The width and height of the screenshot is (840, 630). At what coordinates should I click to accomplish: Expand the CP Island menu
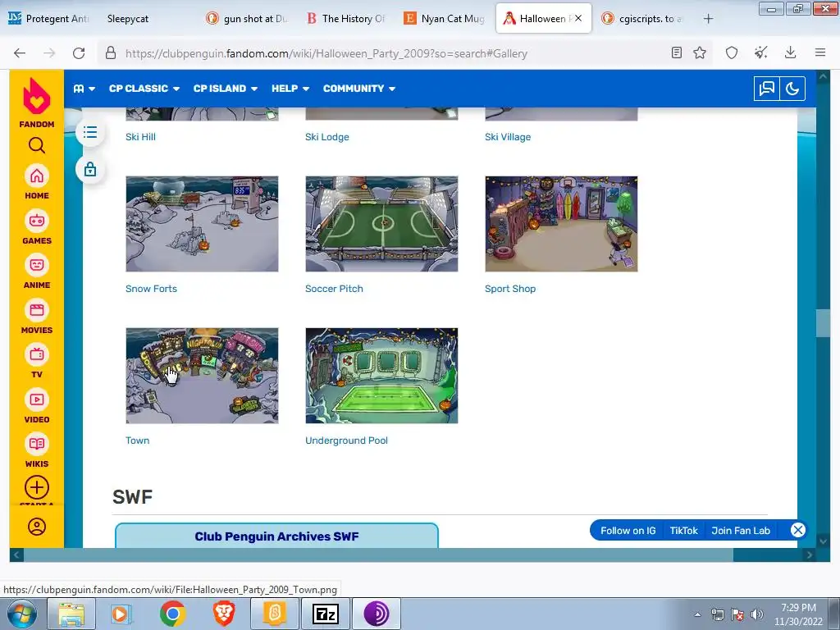tap(226, 89)
